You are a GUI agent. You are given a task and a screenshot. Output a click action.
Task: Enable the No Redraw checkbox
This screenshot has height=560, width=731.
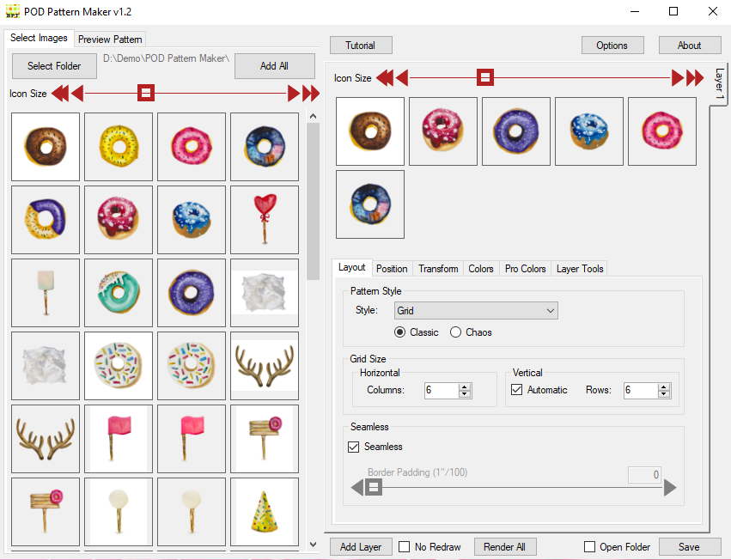tap(405, 546)
